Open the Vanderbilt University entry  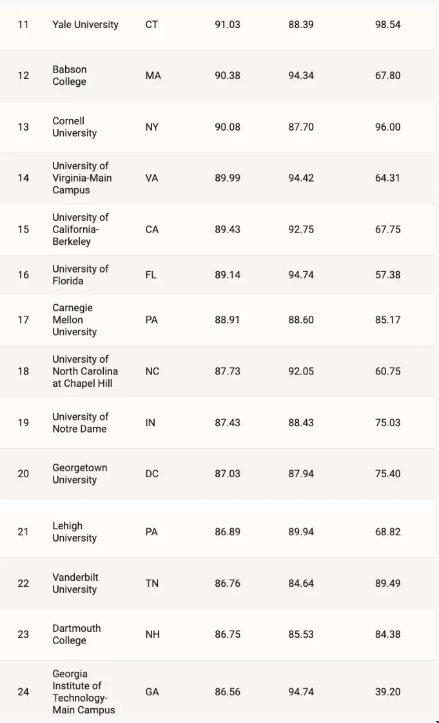tap(75, 583)
